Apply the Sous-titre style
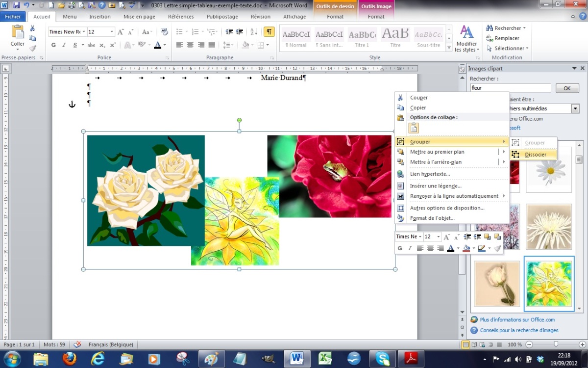The height and width of the screenshot is (368, 588). coord(429,39)
